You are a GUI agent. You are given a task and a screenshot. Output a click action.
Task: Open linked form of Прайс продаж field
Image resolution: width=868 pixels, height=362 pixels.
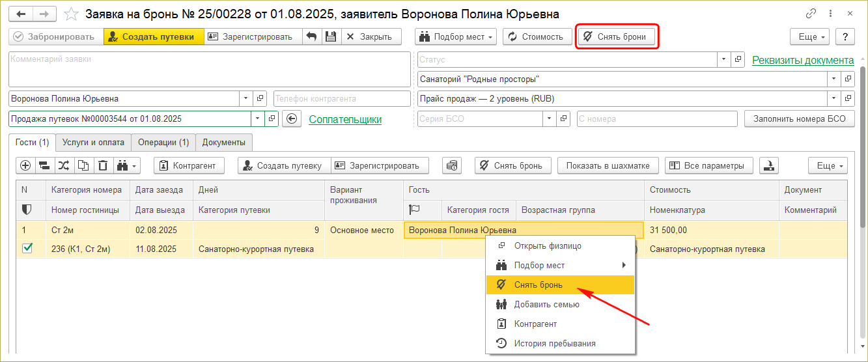tap(847, 99)
